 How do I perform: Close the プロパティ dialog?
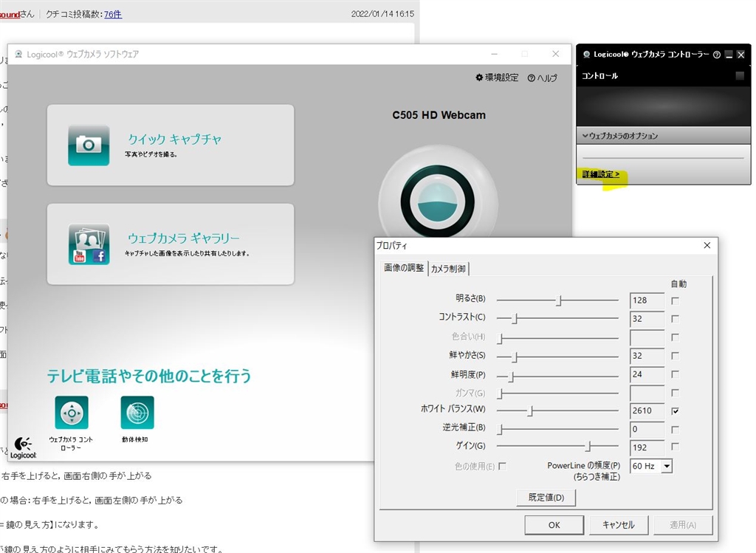click(x=707, y=245)
